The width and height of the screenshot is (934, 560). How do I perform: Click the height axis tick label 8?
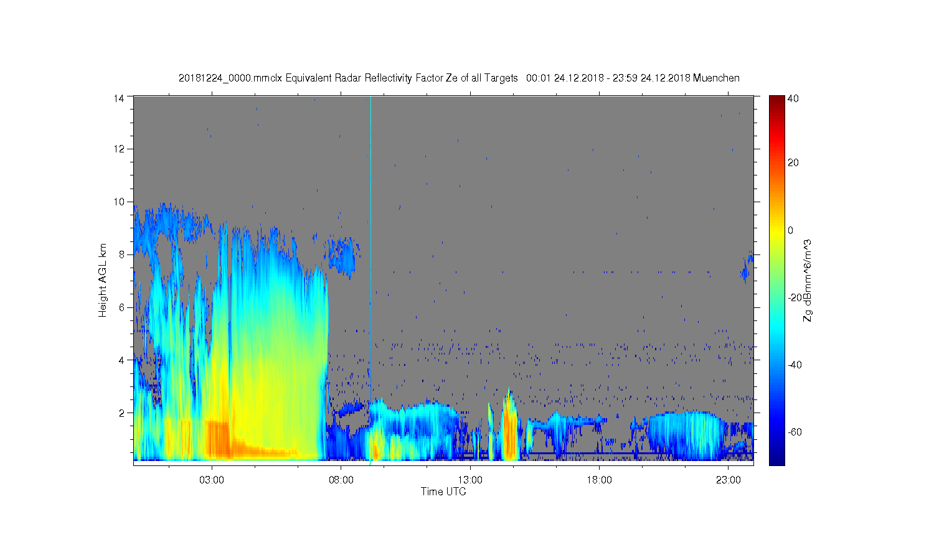click(121, 254)
